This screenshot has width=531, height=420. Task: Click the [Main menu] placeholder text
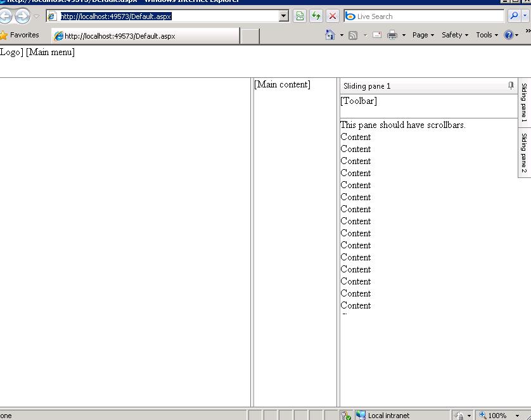[x=50, y=52]
